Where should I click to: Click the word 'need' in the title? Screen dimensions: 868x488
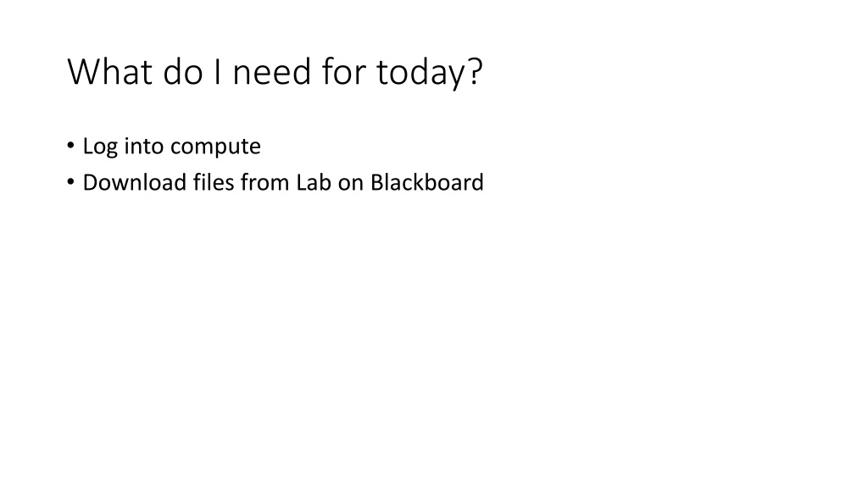point(272,72)
